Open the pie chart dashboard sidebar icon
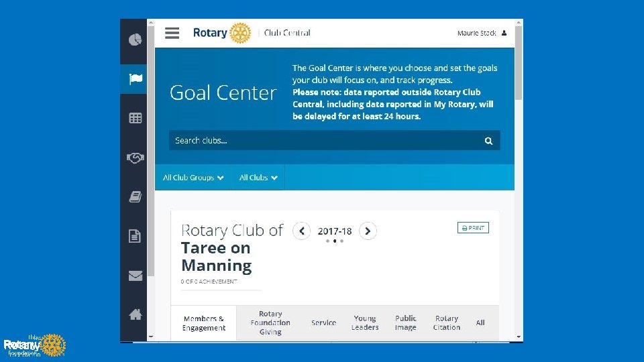644x362 pixels. click(136, 40)
